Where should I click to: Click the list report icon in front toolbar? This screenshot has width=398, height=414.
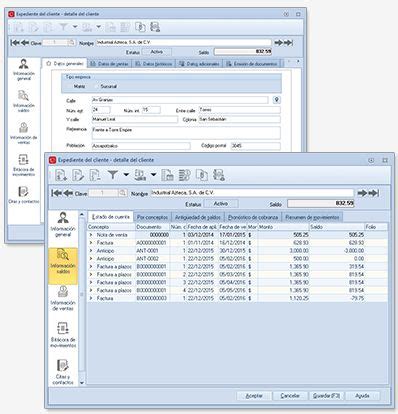click(184, 175)
